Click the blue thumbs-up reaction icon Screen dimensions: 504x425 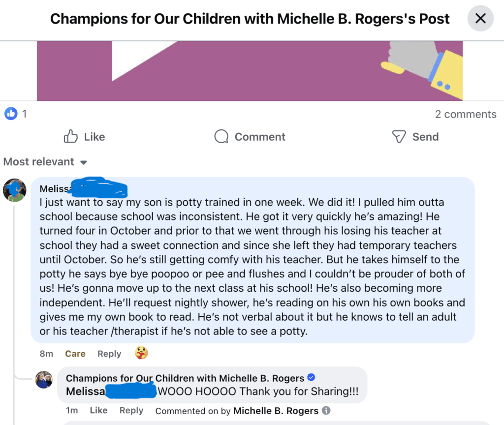(11, 114)
